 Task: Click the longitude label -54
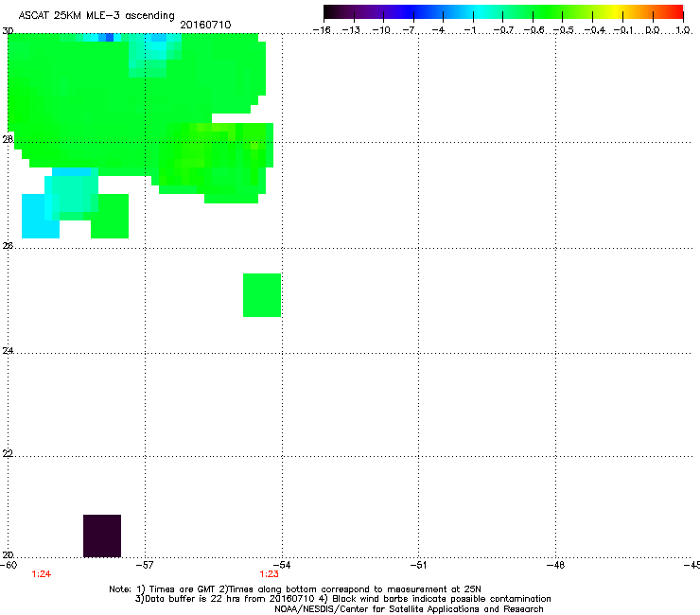(282, 565)
